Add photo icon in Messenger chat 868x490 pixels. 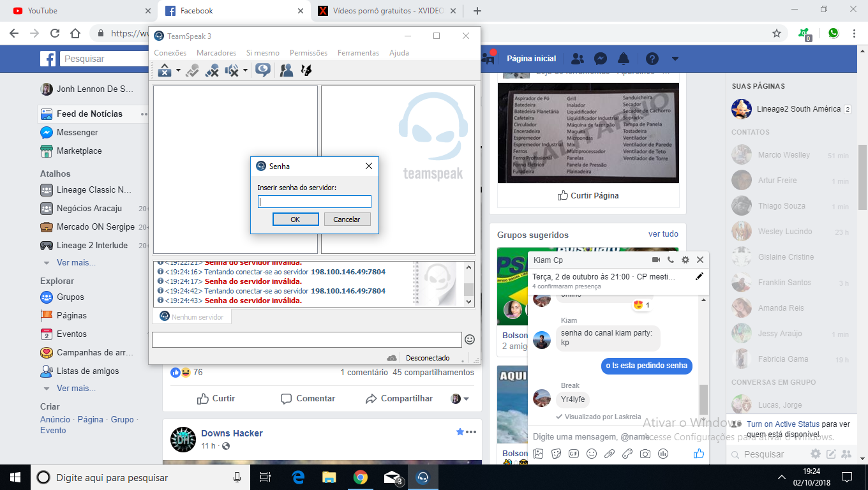pos(538,454)
